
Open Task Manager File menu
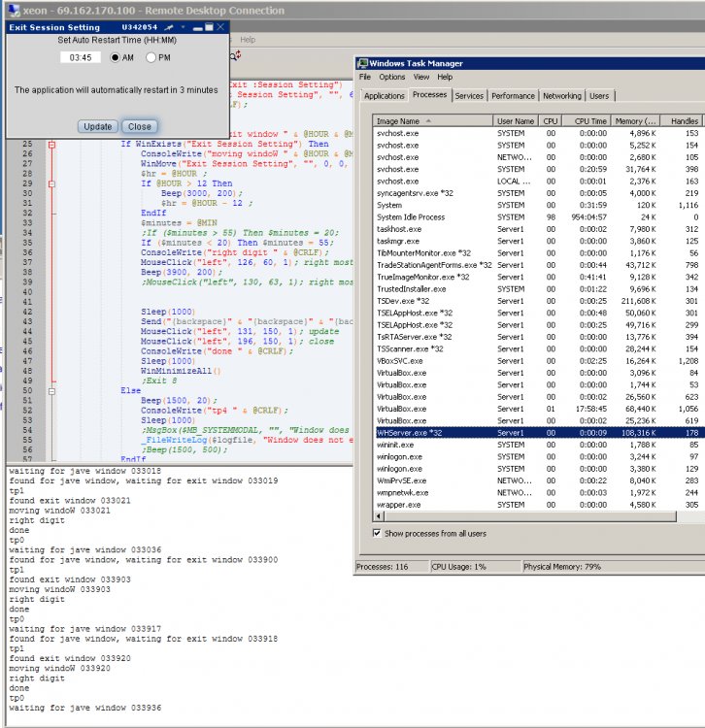pyautogui.click(x=364, y=77)
